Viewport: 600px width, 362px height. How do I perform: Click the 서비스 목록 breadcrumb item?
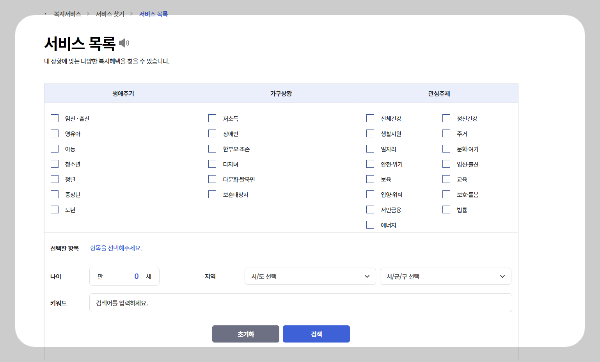[x=153, y=14]
